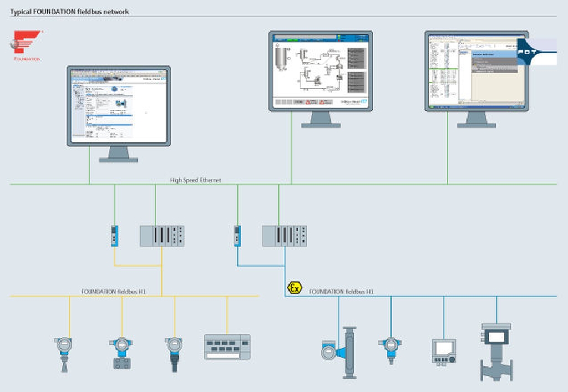The image size is (568, 392).
Task: Click the horn-antenna level transmitter on the yellow bus
Action: click(x=64, y=354)
